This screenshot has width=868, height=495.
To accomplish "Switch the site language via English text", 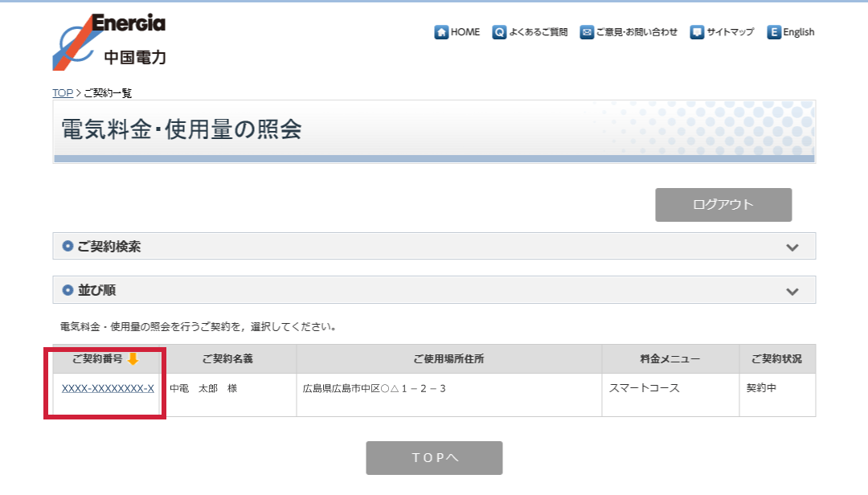I will (799, 32).
